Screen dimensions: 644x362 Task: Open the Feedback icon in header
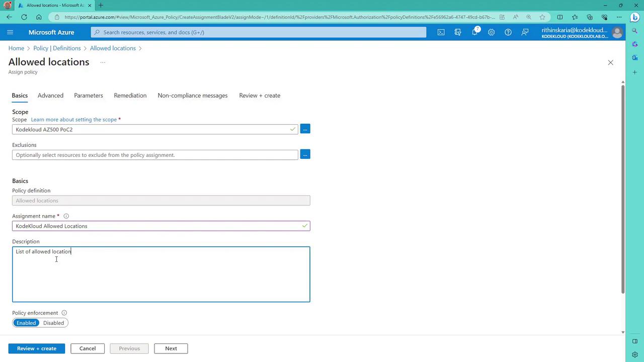click(525, 32)
